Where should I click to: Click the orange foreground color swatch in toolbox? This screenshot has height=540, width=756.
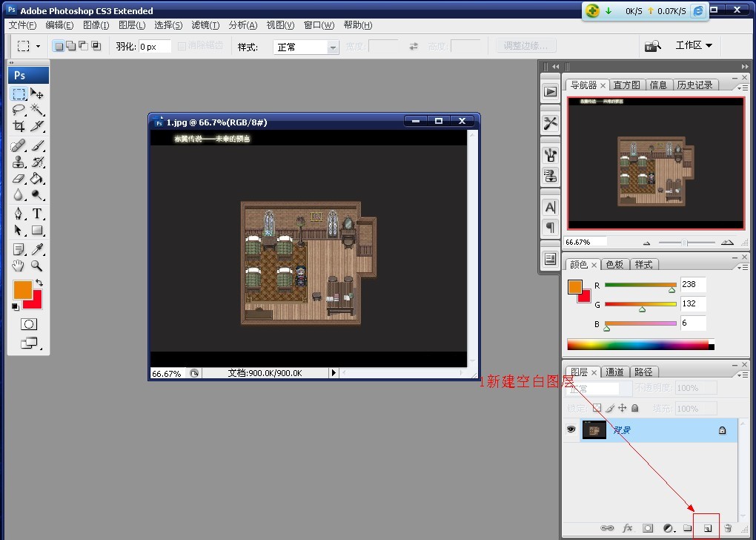click(x=23, y=289)
